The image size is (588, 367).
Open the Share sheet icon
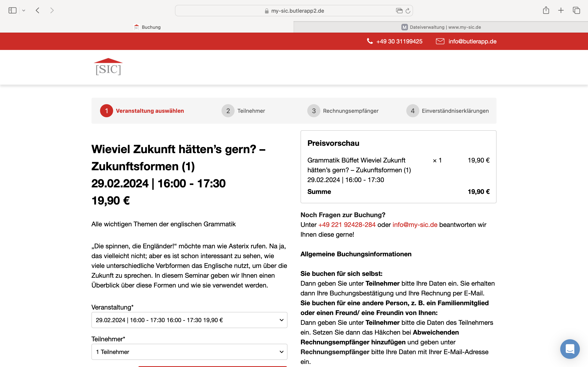pos(546,10)
